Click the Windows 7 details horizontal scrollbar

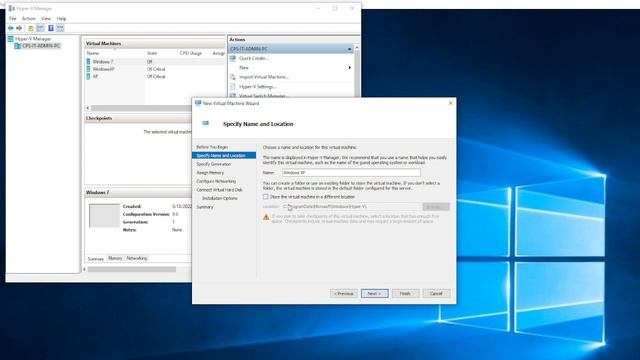point(132,269)
